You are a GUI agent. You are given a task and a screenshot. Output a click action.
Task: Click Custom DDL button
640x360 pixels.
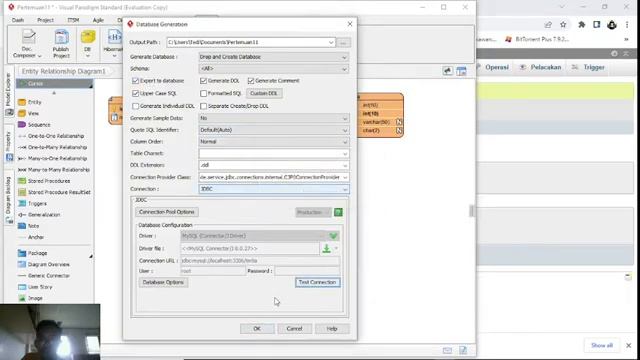pyautogui.click(x=264, y=93)
